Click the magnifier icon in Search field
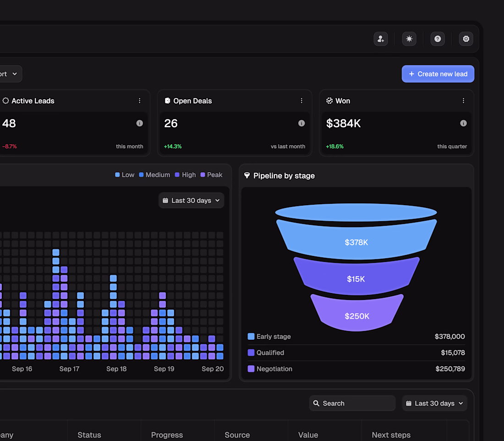Screen dimensions: 504x441 [x=316, y=403]
